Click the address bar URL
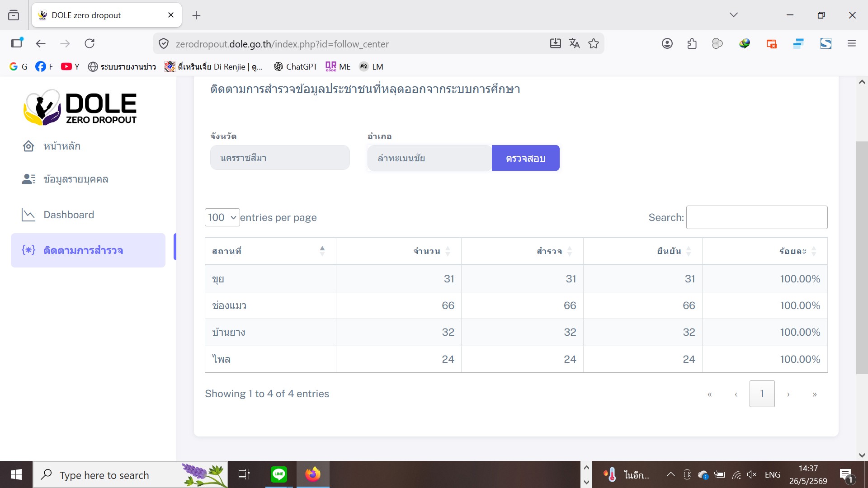 pyautogui.click(x=282, y=44)
